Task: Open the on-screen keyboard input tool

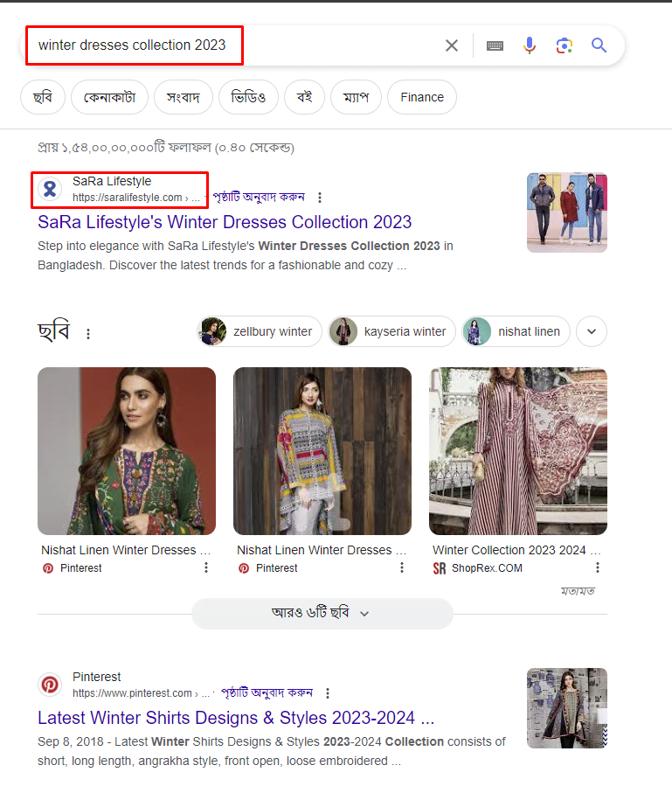Action: click(x=495, y=46)
